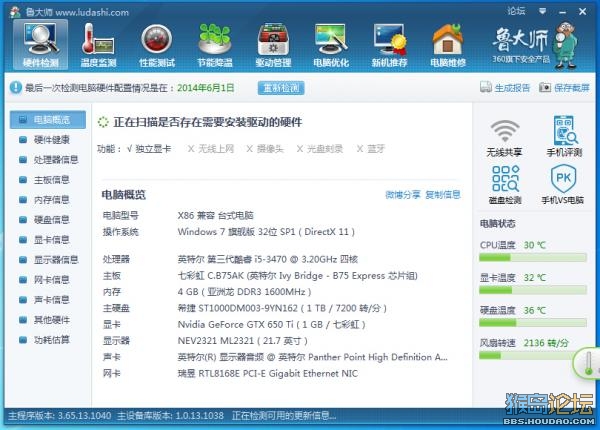
Task: Click the ST1000DM003 hard disk text
Action: (282, 308)
